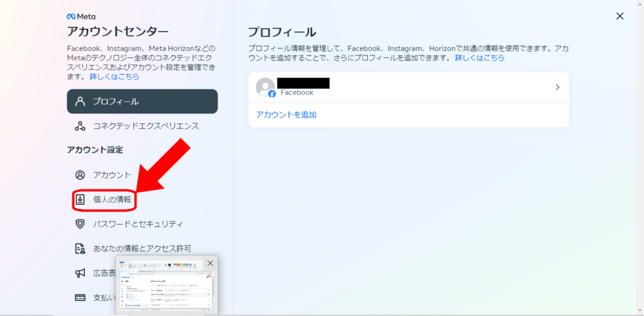
Task: Click the アカウントセンター heading text
Action: click(x=118, y=31)
